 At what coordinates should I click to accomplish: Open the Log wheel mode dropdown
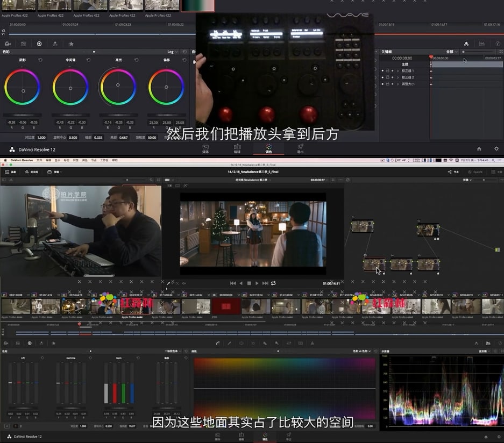tap(172, 52)
